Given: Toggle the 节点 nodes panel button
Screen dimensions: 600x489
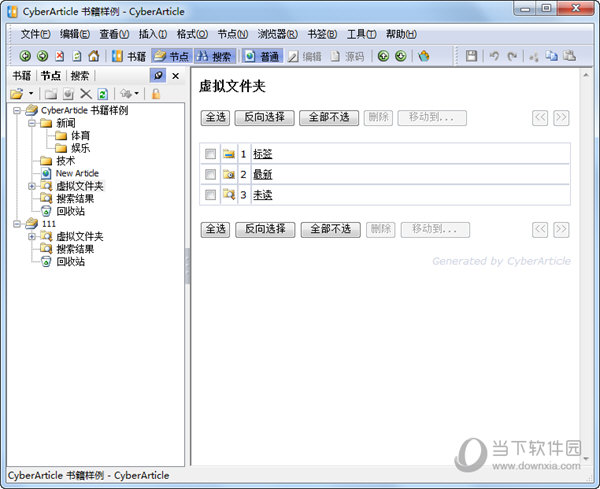Looking at the screenshot, I should pyautogui.click(x=172, y=56).
